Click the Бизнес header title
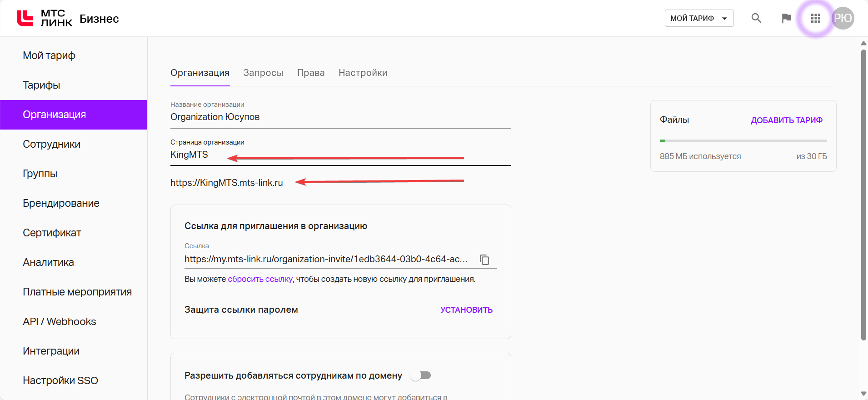Viewport: 868px width, 400px height. click(x=99, y=19)
